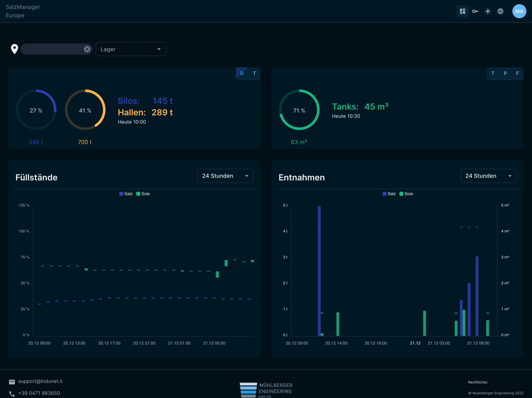Select the T tab in salt card
Viewport: 532px width, 398px height.
[x=254, y=73]
